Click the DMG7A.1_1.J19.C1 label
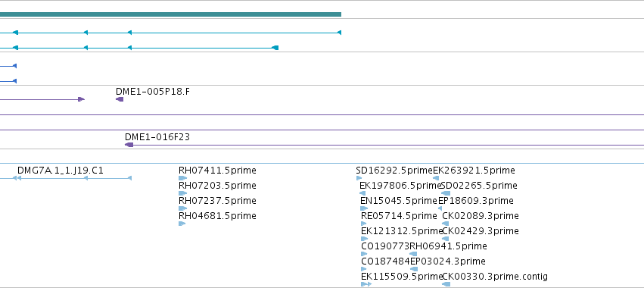This screenshot has width=644, height=288. [61, 171]
